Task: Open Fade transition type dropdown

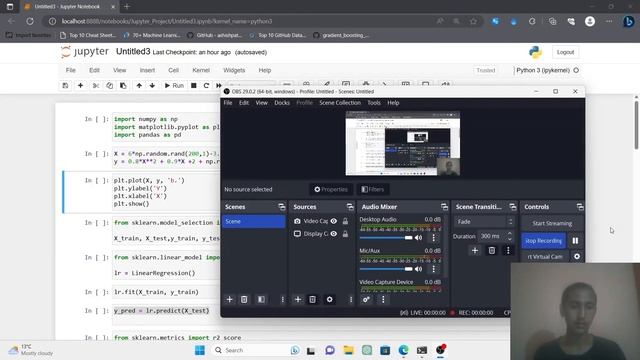Action: point(484,222)
